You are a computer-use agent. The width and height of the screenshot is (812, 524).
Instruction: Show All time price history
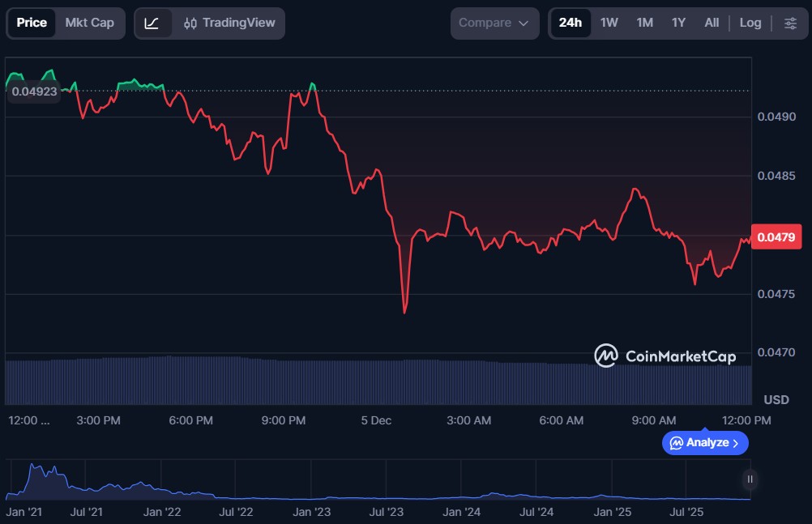pos(712,23)
